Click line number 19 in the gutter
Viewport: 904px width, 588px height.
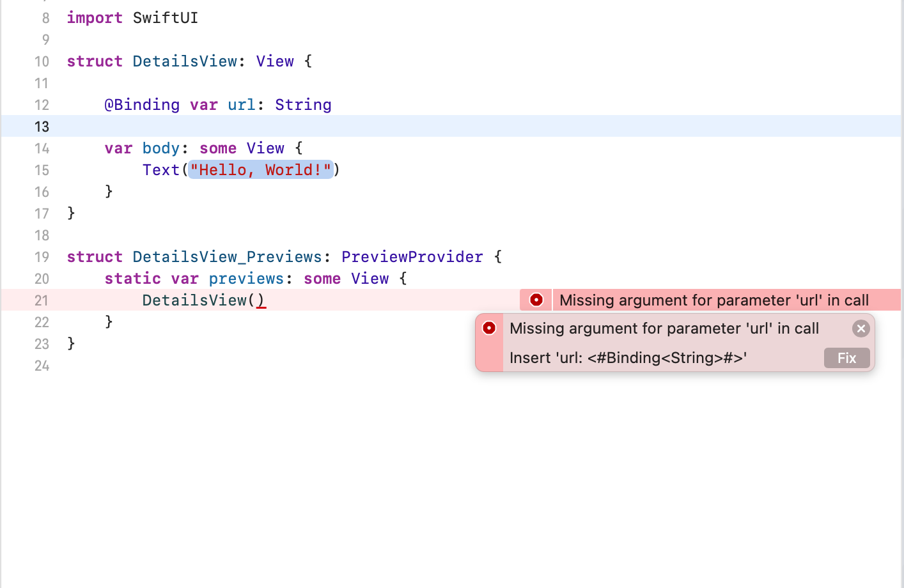pyautogui.click(x=42, y=257)
